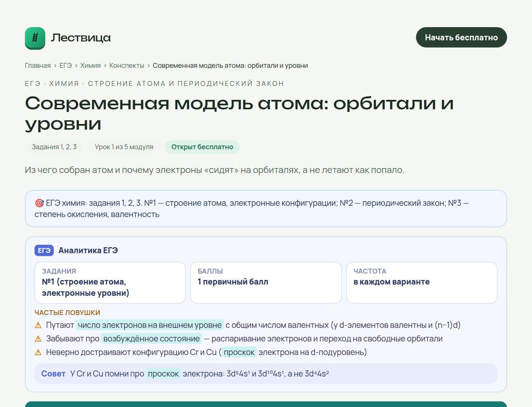Click the warning icon beside Забывают про
The width and height of the screenshot is (532, 407).
[38, 339]
